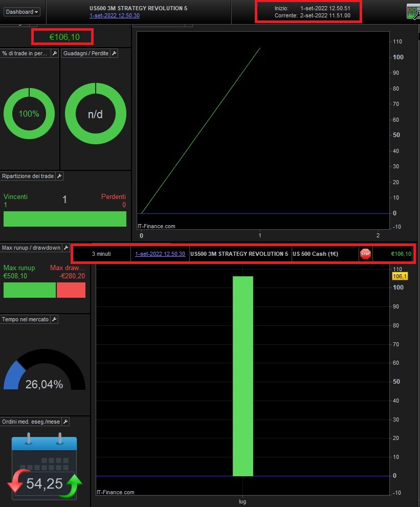
Task: Click the 1-set-2022 12.50.30 link under strategy title
Action: click(x=115, y=15)
